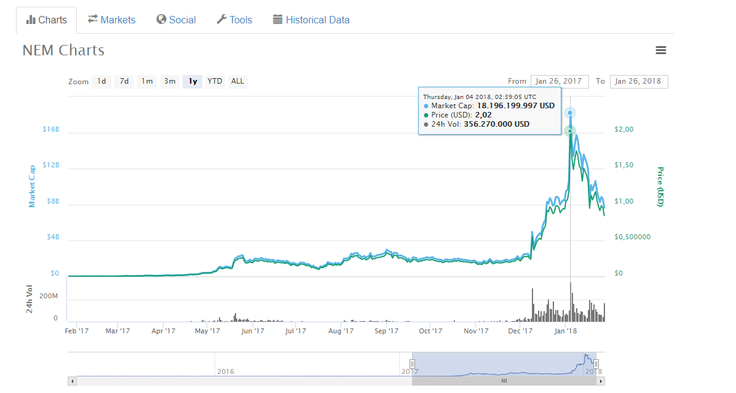Click the bar chart icon on the Charts tab
736x393 pixels.
[31, 20]
